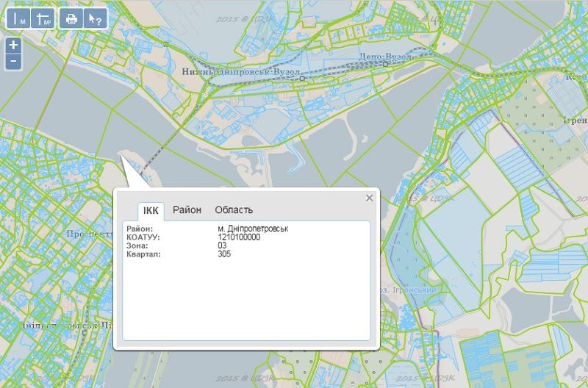Click the оз. Ігренський lake label
Viewport: 588px width, 388px height.
tap(407, 290)
